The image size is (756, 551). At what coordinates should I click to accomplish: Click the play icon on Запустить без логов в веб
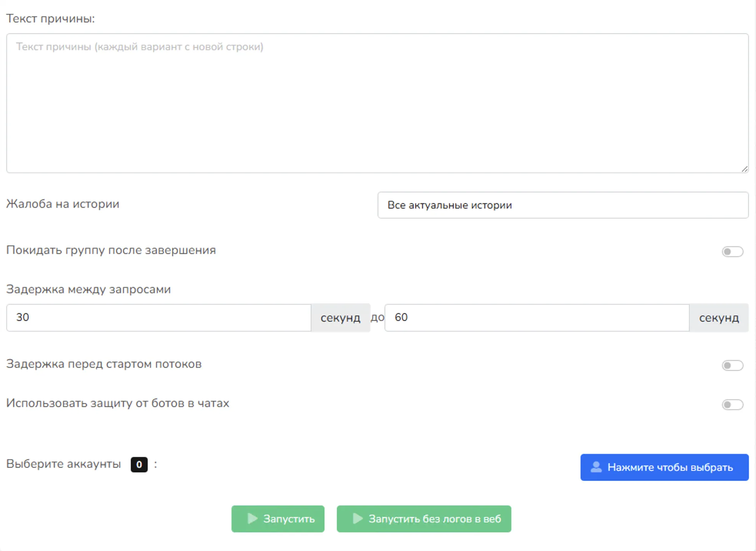pos(358,518)
